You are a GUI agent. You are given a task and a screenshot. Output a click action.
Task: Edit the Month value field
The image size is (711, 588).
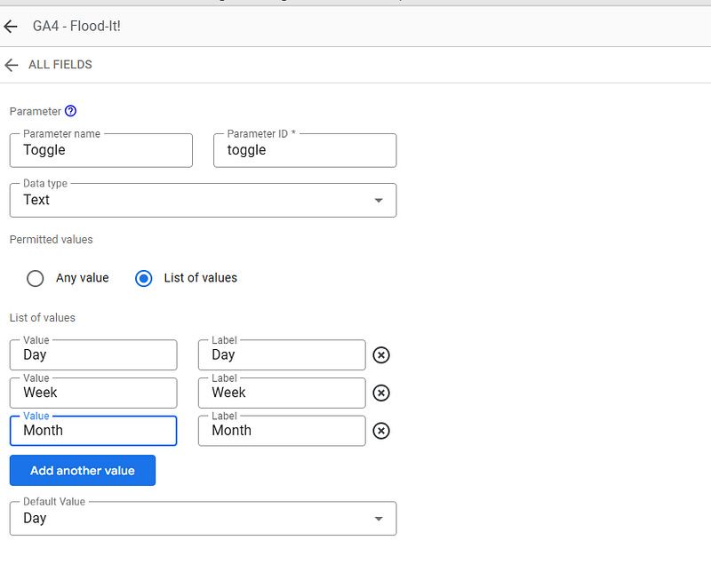pos(93,431)
